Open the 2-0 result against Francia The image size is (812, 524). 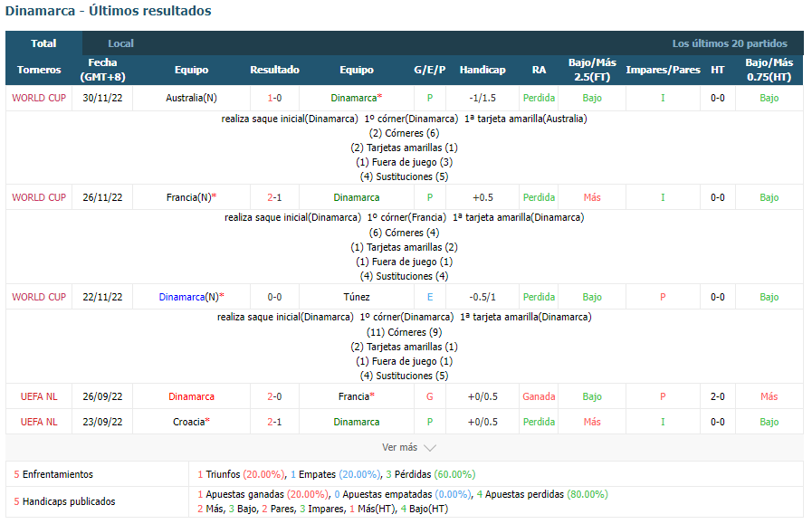274,396
